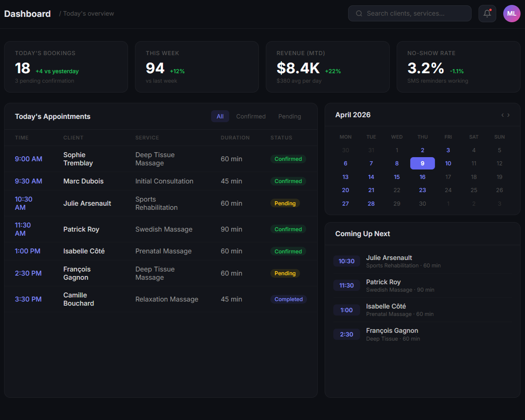The height and width of the screenshot is (420, 525).
Task: Select April 16 on the calendar
Action: tap(422, 177)
